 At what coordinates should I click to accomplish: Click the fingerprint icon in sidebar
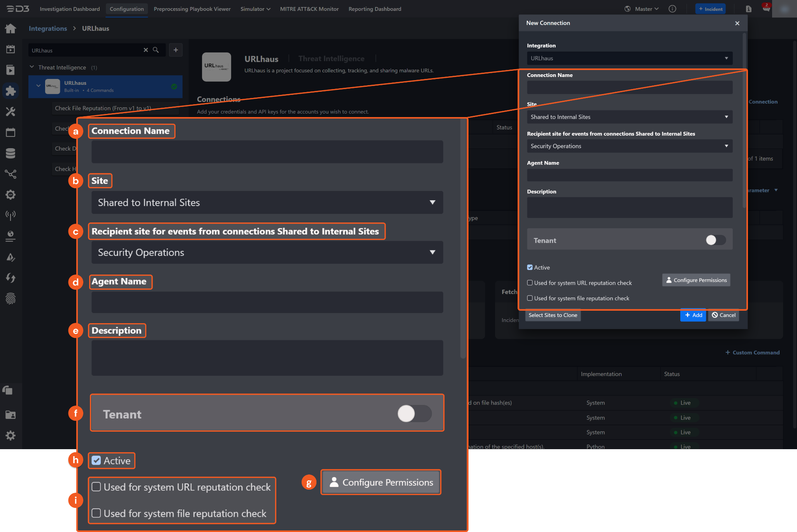pyautogui.click(x=11, y=299)
